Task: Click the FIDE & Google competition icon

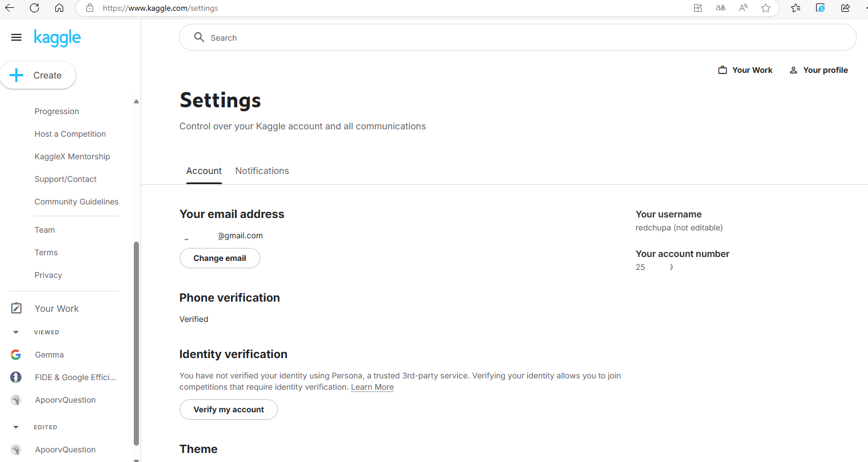Action: [x=16, y=377]
